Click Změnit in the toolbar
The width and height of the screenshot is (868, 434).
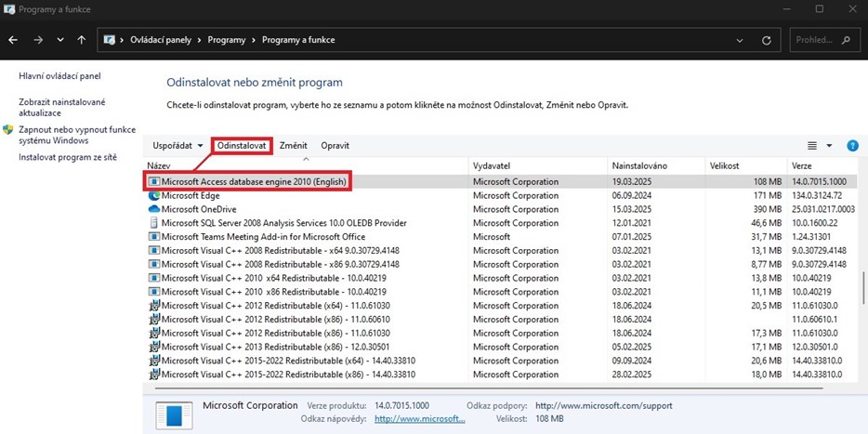tap(293, 146)
